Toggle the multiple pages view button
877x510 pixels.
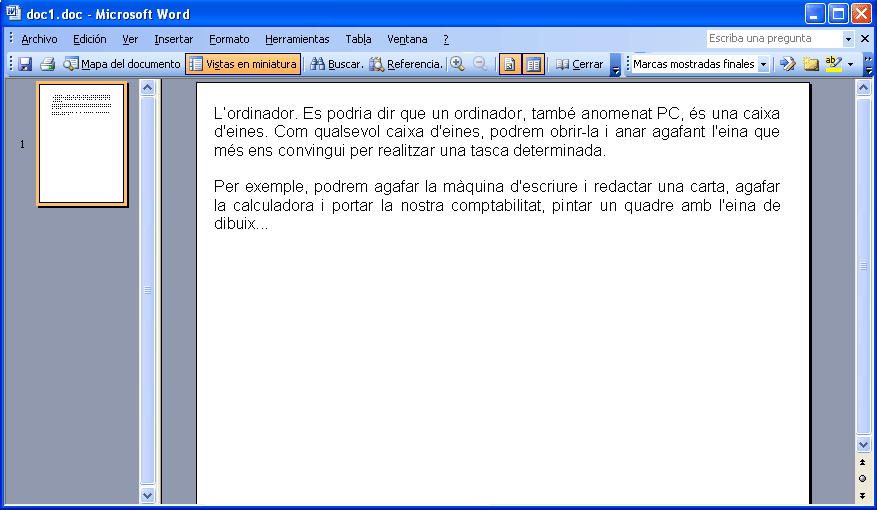point(533,64)
